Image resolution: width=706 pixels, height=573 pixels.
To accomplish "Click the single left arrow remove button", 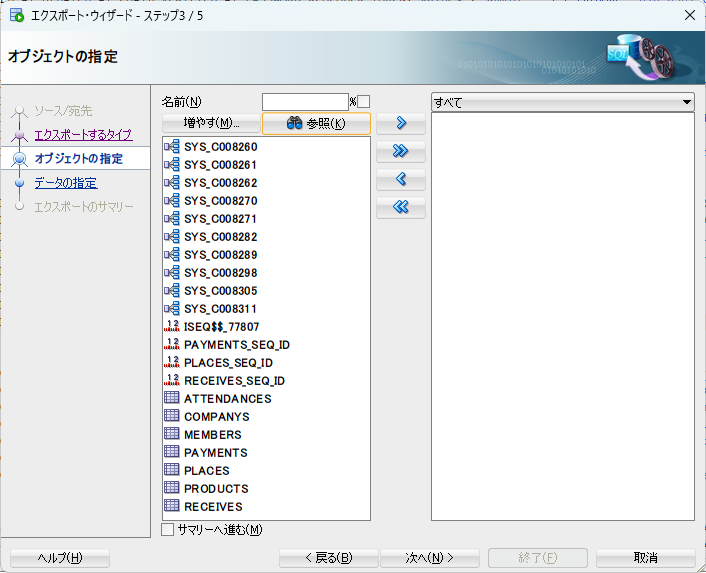I will coord(401,180).
